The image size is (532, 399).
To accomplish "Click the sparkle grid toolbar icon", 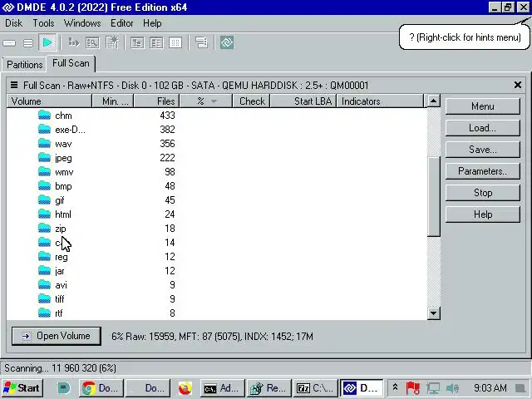I will pos(112,42).
